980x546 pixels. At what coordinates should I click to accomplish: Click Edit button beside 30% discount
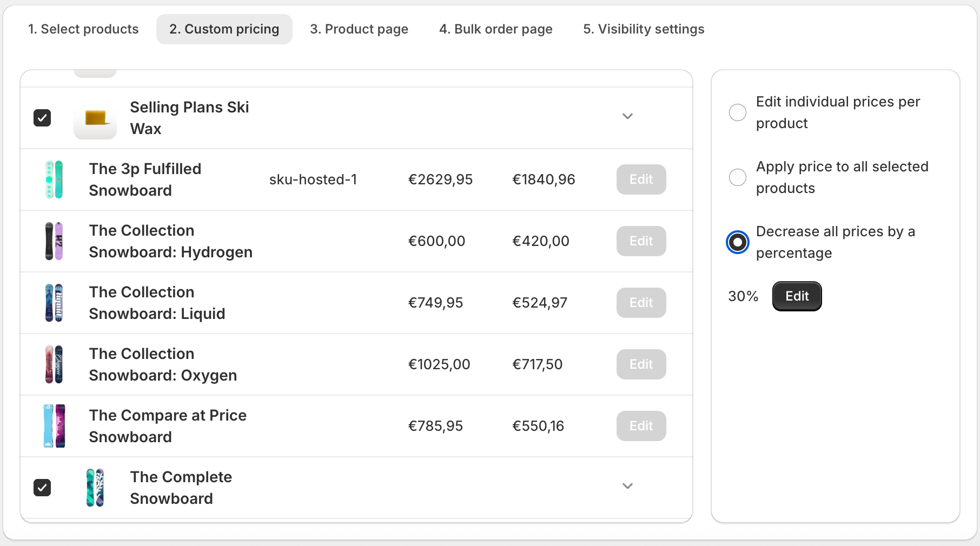click(797, 296)
